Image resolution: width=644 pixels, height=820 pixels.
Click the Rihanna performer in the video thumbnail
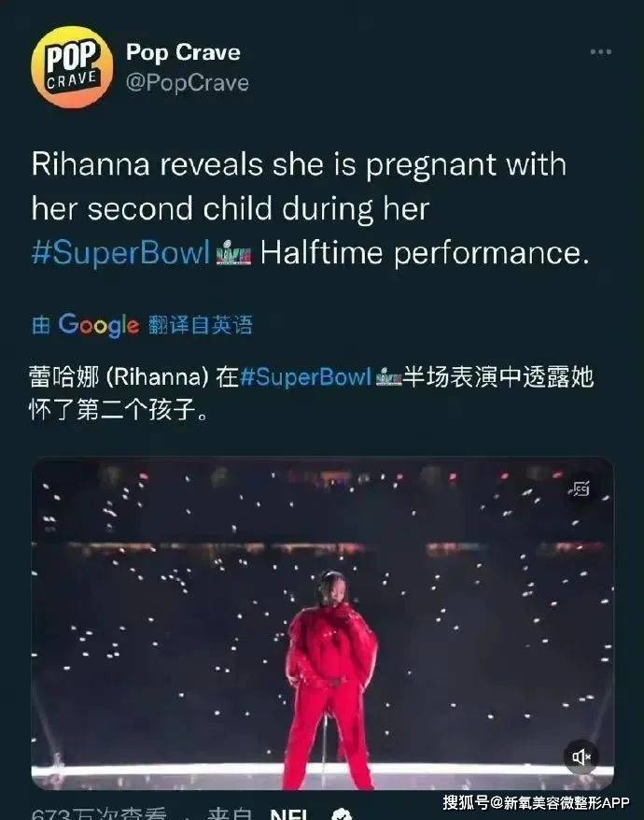[x=331, y=679]
